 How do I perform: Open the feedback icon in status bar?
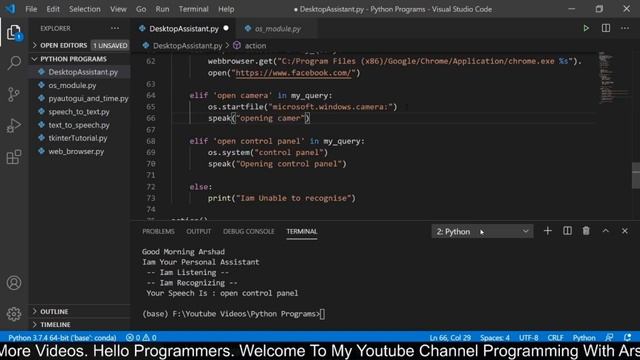[x=609, y=338]
